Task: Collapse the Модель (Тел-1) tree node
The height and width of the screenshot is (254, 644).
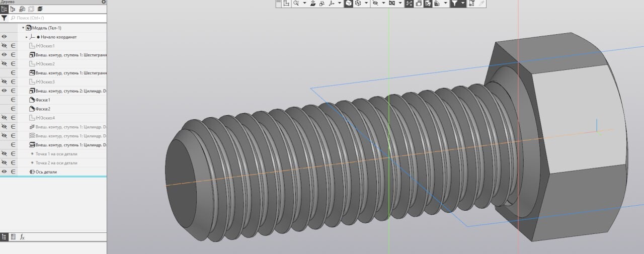Action: (x=23, y=28)
